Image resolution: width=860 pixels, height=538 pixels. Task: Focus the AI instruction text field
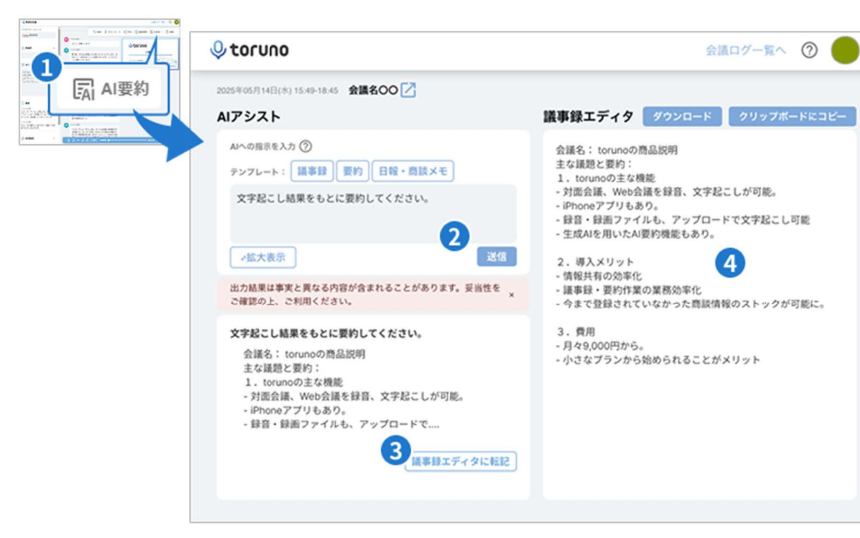coord(372,212)
